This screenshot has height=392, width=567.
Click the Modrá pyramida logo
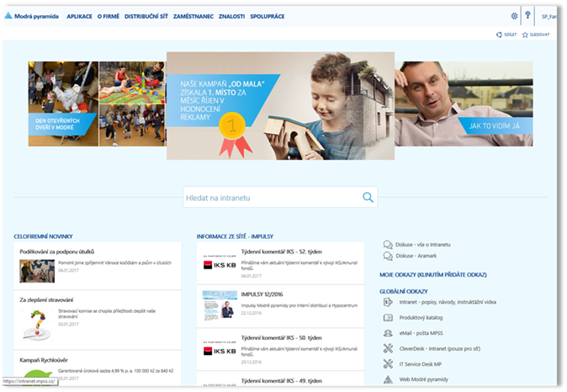pos(31,16)
